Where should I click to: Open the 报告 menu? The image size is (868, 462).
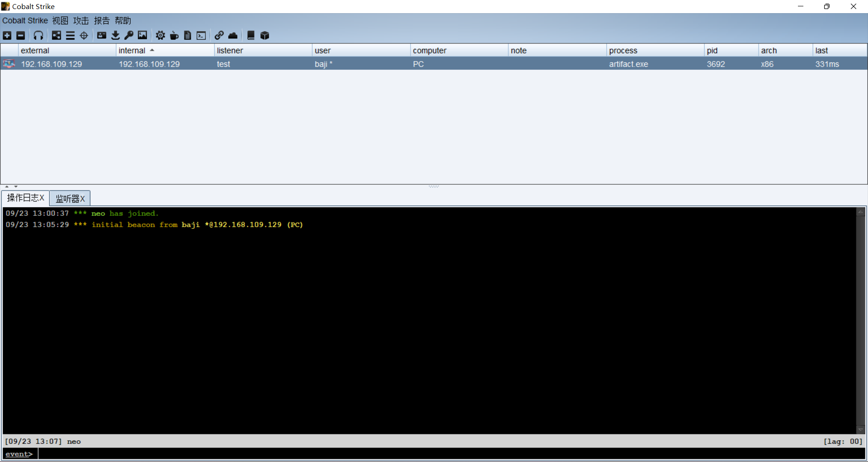click(x=102, y=20)
